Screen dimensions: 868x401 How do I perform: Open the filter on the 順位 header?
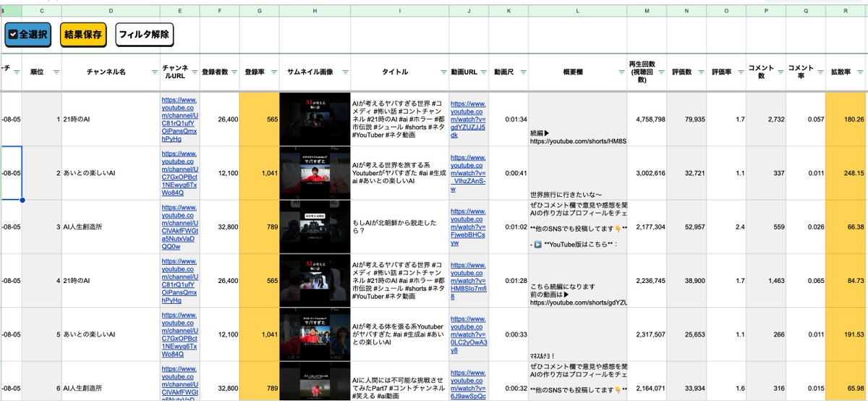tap(56, 72)
